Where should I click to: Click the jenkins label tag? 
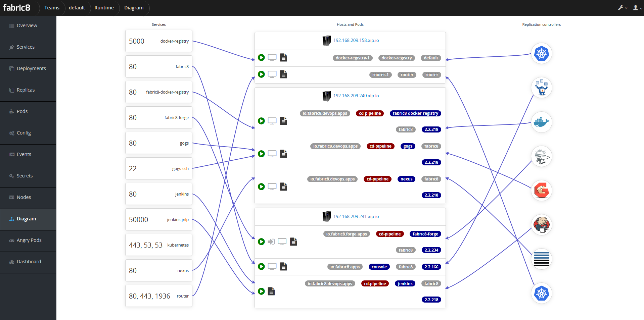point(405,284)
